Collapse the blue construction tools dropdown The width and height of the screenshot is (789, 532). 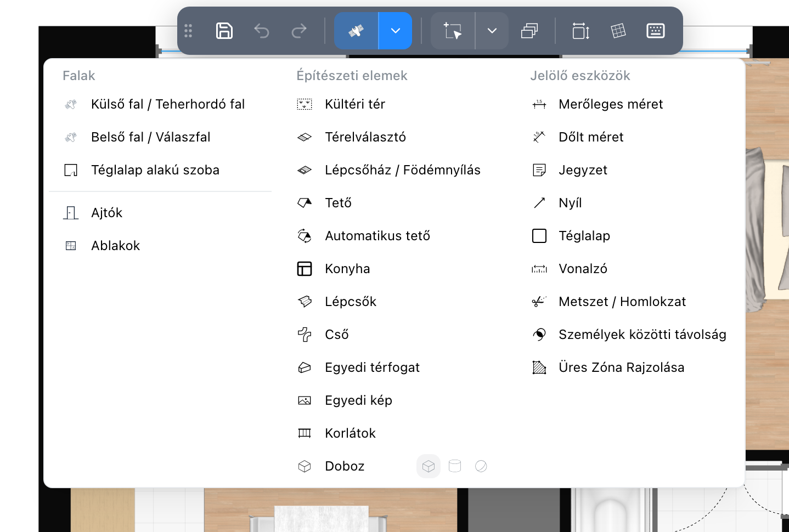pyautogui.click(x=396, y=31)
